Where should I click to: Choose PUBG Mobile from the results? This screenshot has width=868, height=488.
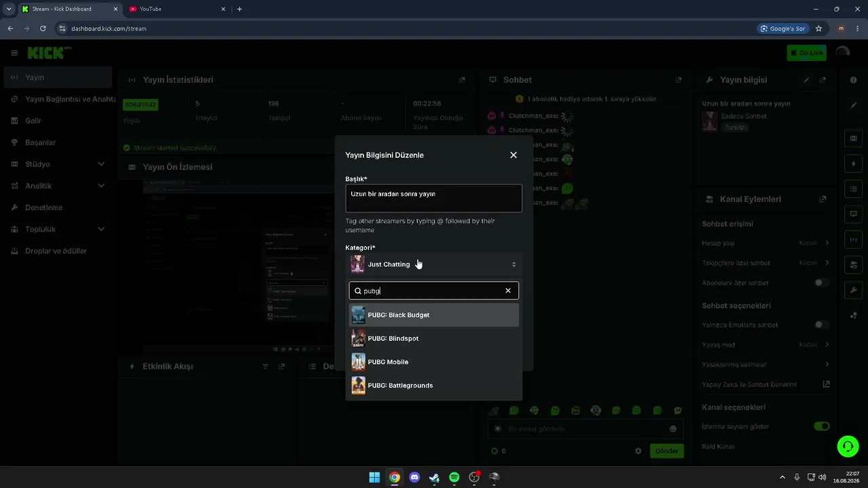(434, 362)
